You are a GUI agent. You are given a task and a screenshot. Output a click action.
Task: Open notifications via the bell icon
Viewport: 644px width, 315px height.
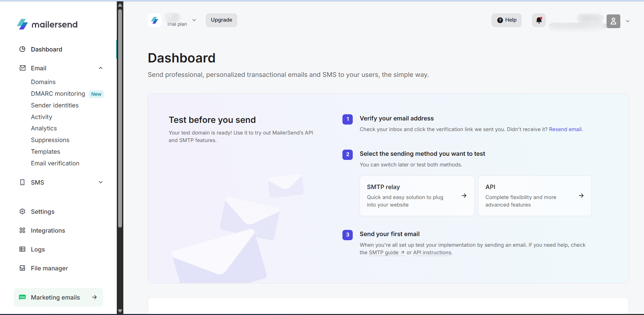539,20
